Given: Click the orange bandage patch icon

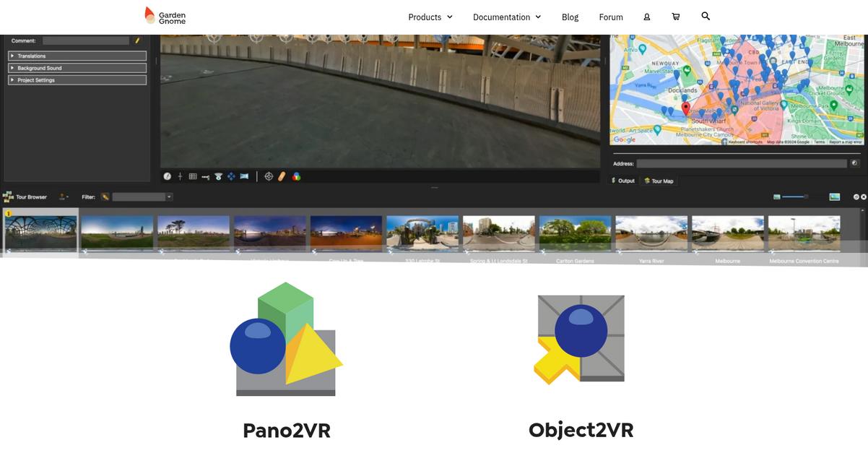Looking at the screenshot, I should coord(282,176).
